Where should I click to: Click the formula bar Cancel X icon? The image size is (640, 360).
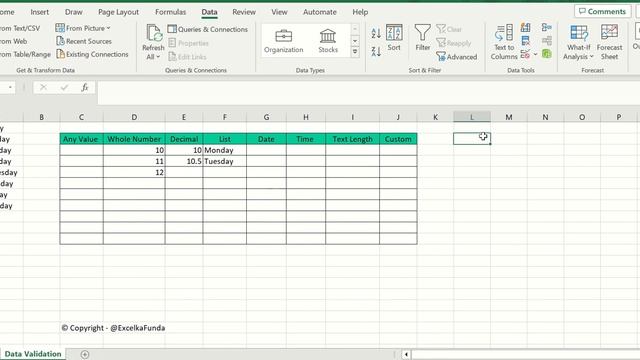click(x=43, y=87)
